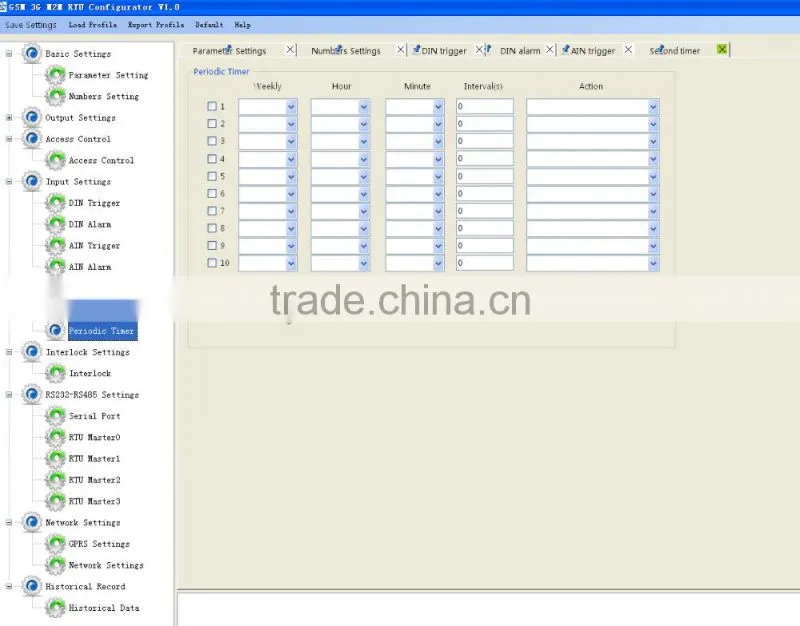Click the Serial Port green gear icon
Viewport: 800px width, 626px height.
[x=55, y=416]
